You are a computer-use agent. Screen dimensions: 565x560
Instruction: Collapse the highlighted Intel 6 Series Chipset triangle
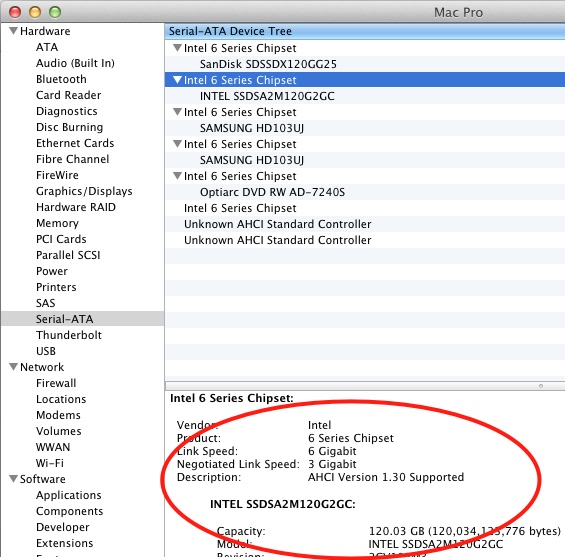pyautogui.click(x=177, y=80)
